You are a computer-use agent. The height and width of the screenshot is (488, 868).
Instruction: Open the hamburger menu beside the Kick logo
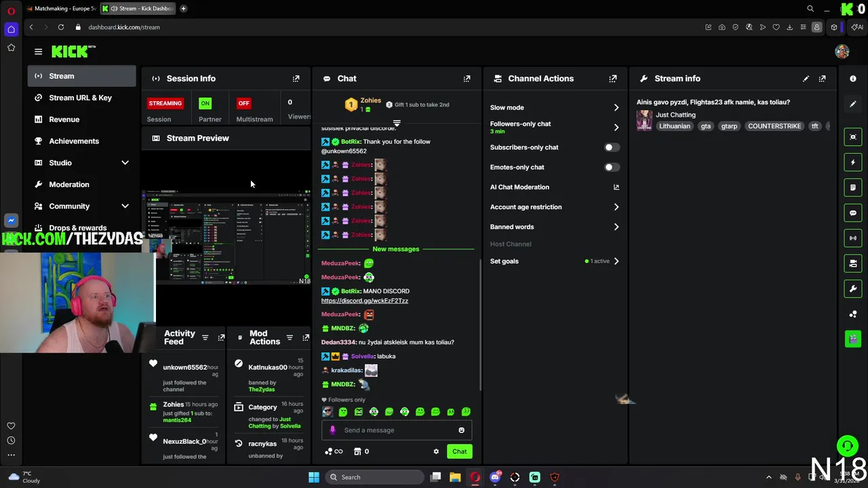click(38, 52)
